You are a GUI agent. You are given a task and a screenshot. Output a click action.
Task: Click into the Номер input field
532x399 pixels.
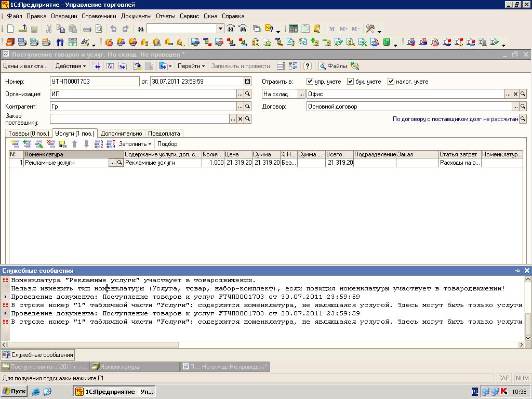(x=95, y=82)
